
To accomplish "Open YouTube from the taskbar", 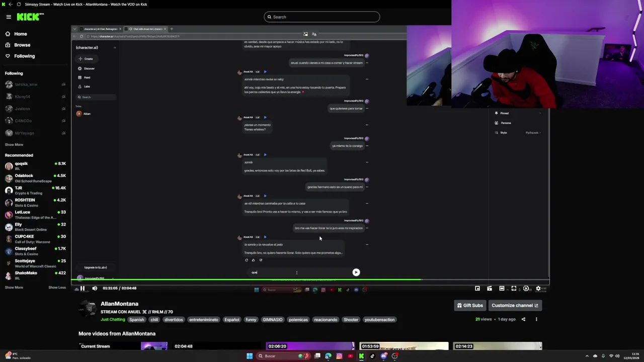I will coord(350,356).
